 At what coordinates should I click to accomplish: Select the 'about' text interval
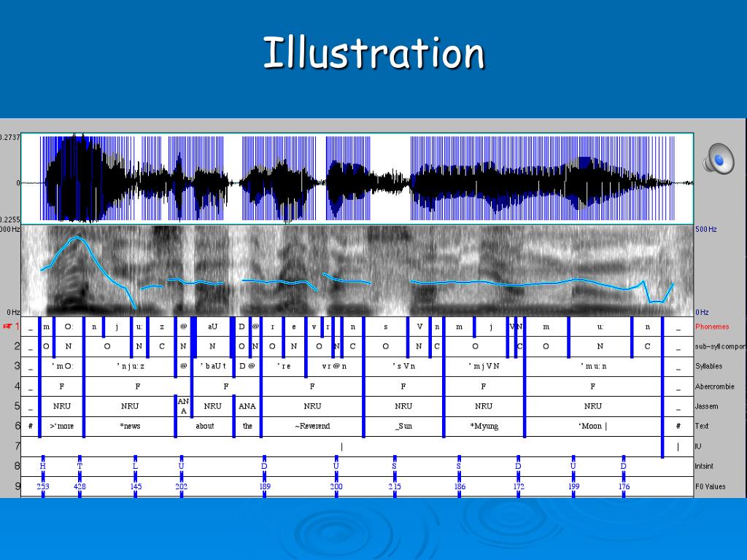coord(205,426)
